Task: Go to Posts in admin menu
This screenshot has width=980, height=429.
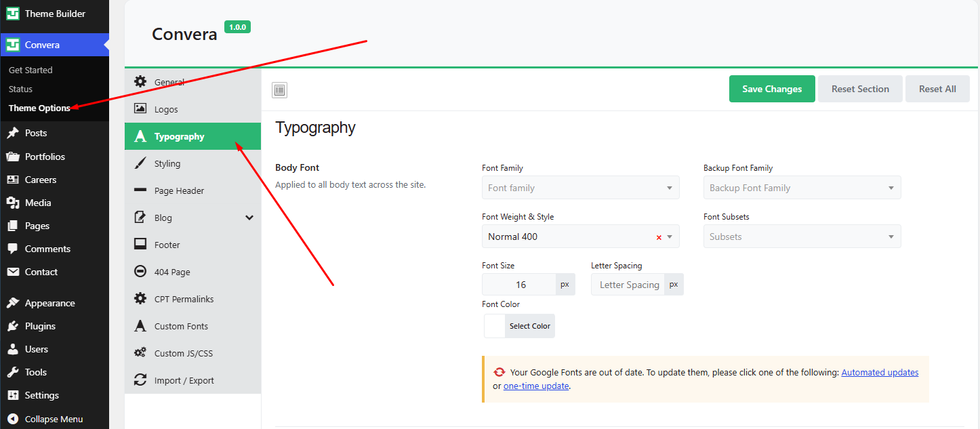Action: pyautogui.click(x=36, y=133)
